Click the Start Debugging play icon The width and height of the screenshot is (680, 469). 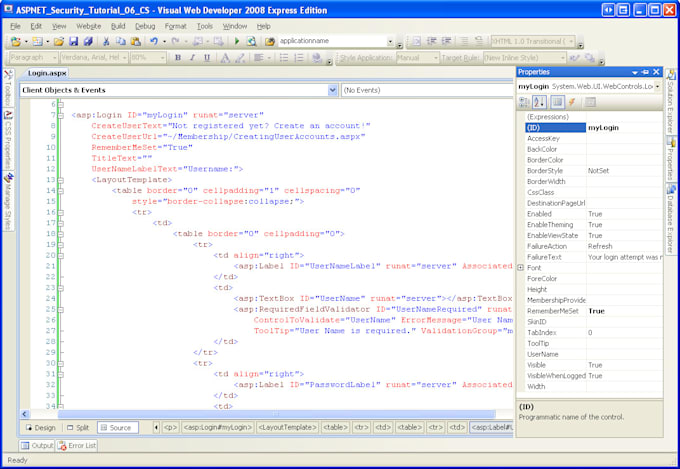(237, 42)
